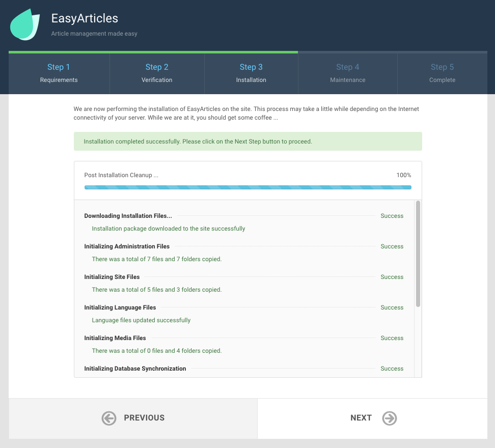Click 'Downloading Installation Files...' log entry

pos(128,216)
